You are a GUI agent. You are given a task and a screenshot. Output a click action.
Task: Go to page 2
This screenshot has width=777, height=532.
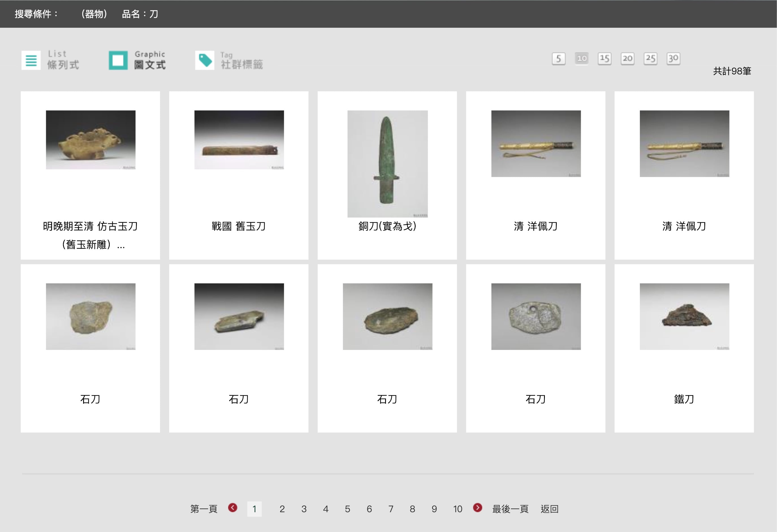pos(282,509)
